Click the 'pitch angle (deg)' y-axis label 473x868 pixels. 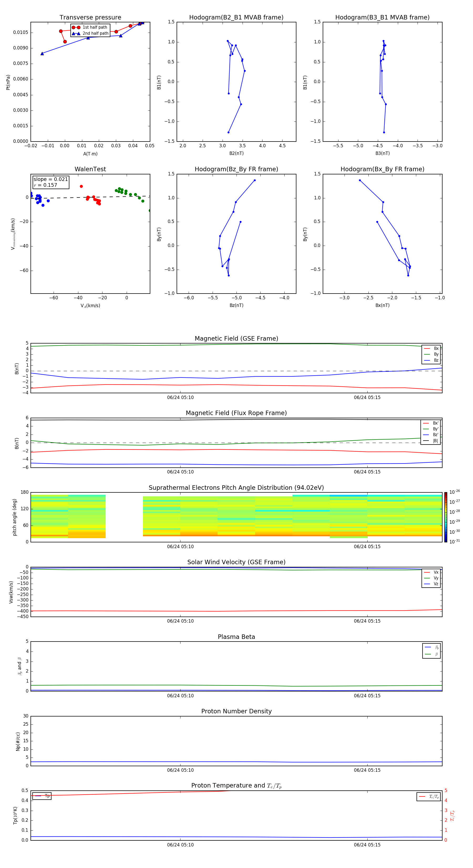click(x=14, y=517)
